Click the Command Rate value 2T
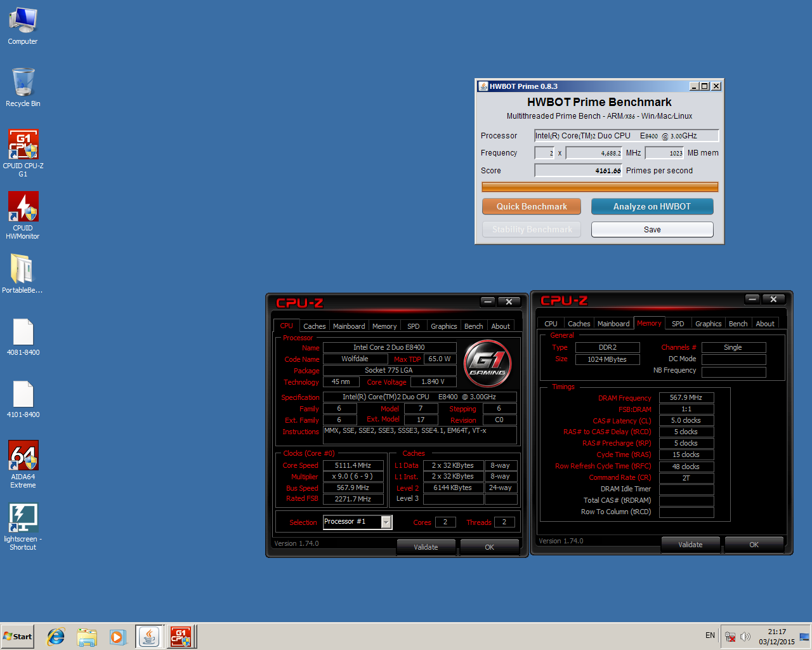The image size is (812, 650). 686,478
